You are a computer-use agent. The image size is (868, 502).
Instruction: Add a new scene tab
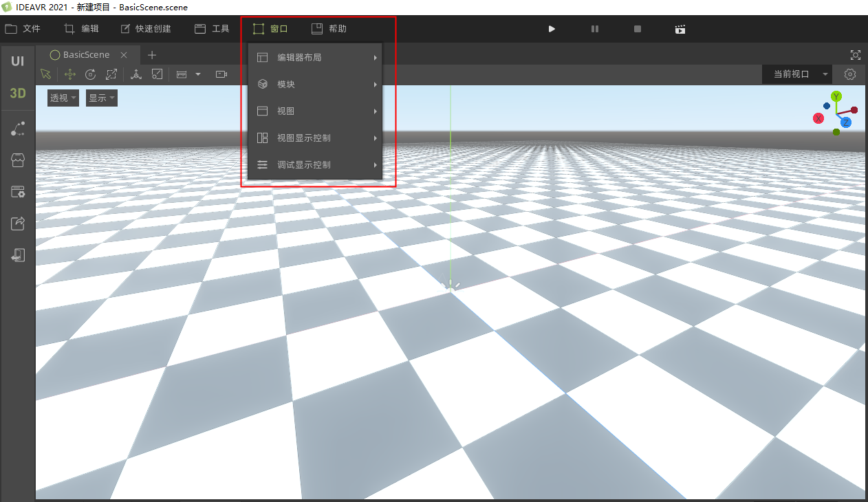point(152,55)
